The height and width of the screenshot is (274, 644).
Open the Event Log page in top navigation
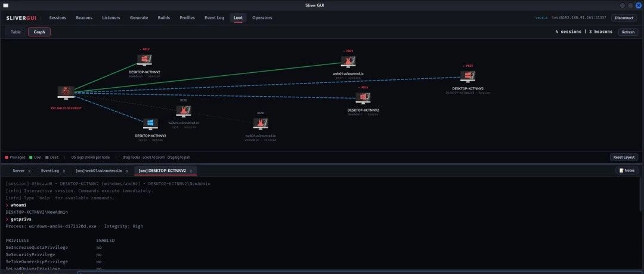click(215, 18)
